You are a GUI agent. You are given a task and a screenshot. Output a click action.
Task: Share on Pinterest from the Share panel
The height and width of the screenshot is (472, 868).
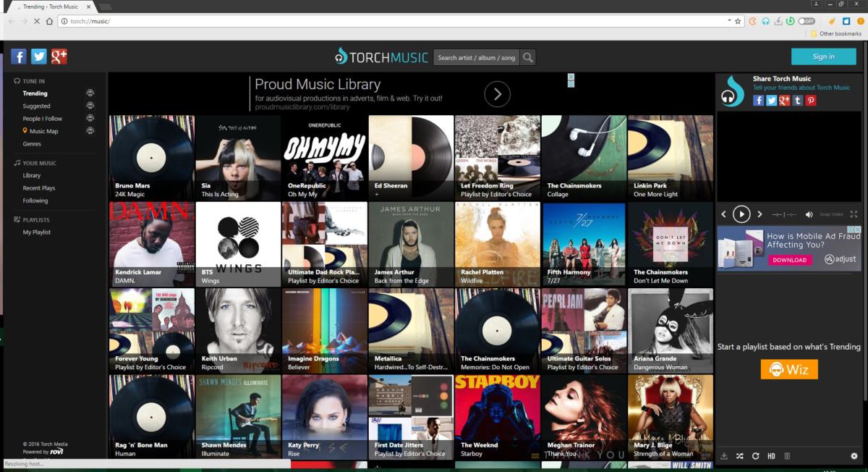tap(811, 101)
